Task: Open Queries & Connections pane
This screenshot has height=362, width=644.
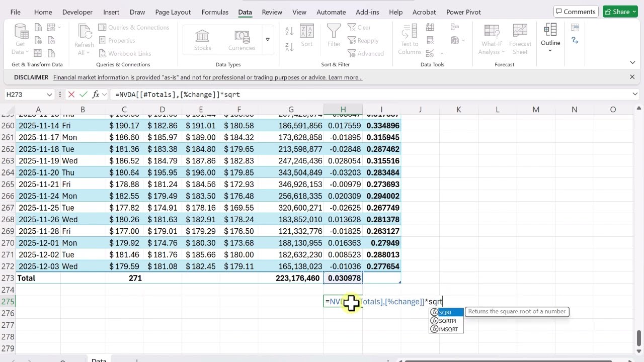Action: coord(133,28)
